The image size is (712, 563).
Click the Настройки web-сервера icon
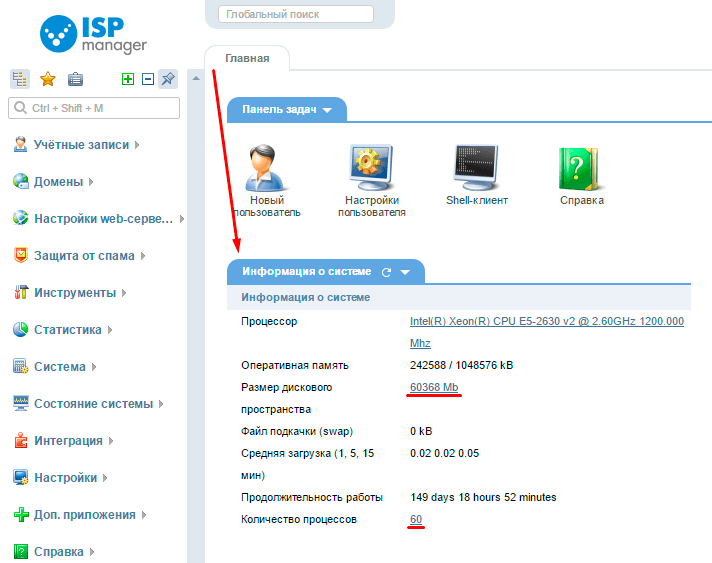(20, 218)
